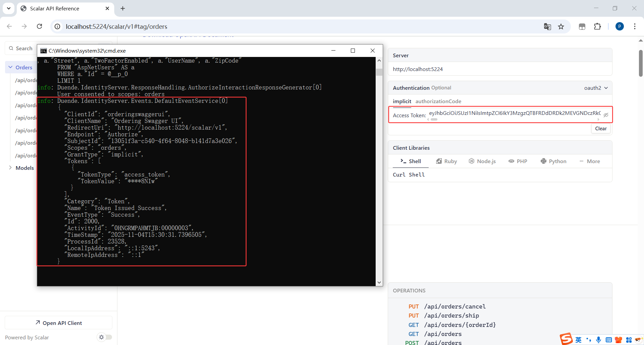Screen dimensions: 644x345
Task: Close the cmd.exe window
Action: (x=373, y=51)
